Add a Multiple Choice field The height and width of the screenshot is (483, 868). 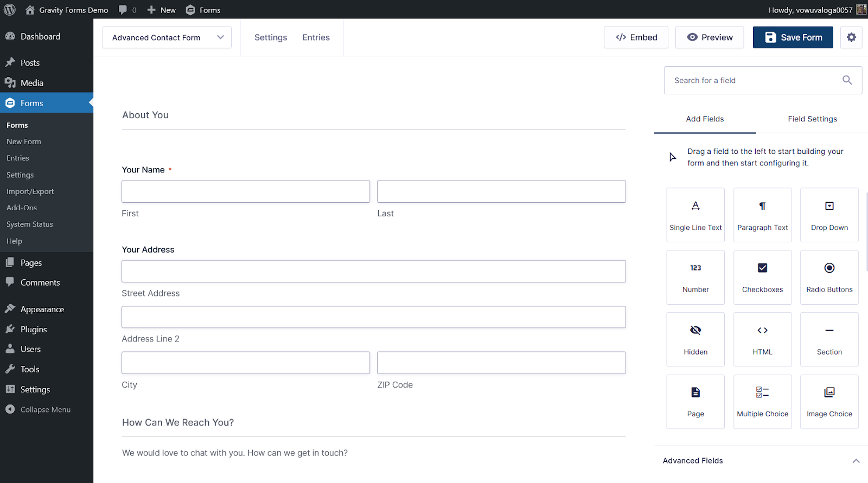762,402
